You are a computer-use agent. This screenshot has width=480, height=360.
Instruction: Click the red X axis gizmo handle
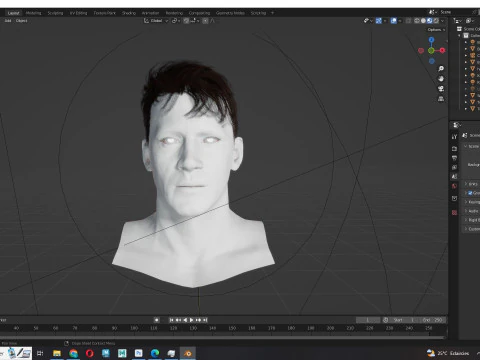point(442,50)
